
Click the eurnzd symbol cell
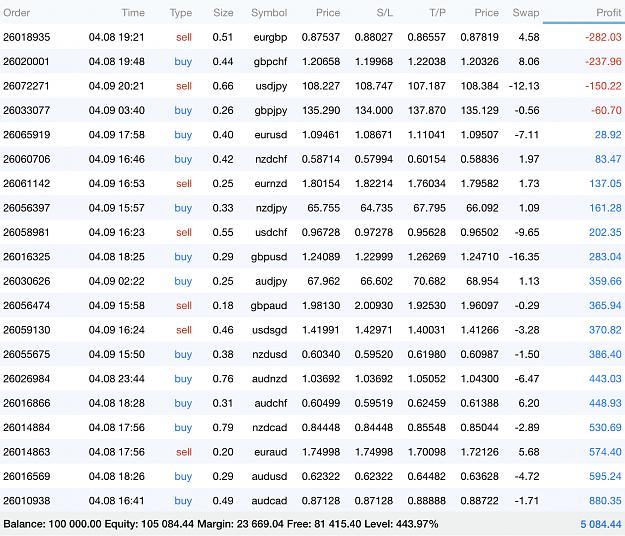[271, 183]
